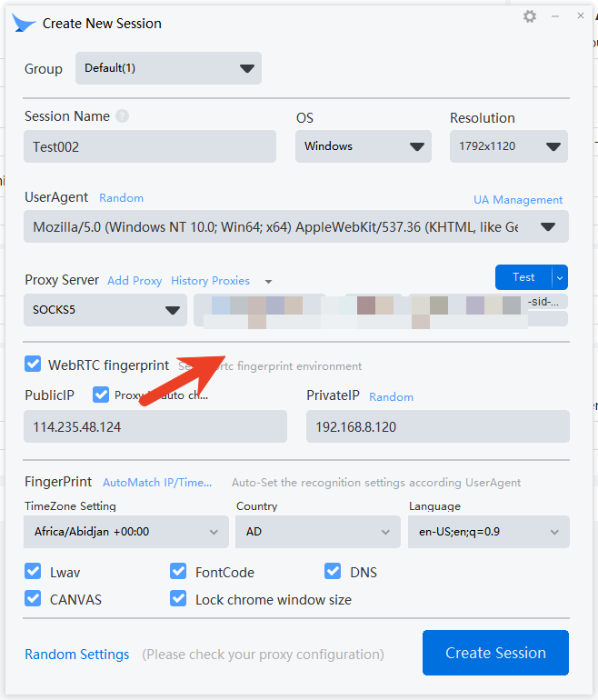Open the Resolution 1792x1120 dropdown

click(508, 146)
